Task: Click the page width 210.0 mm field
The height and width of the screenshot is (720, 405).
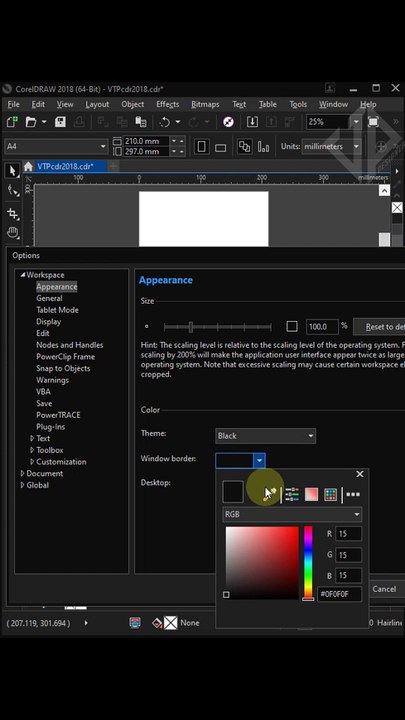Action: pyautogui.click(x=146, y=141)
